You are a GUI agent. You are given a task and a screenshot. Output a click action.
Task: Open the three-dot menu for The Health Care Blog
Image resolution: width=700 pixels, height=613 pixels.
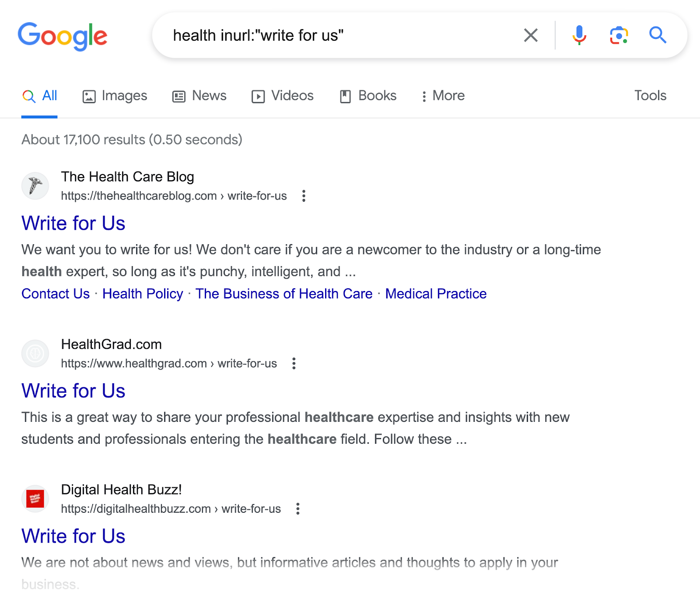click(304, 196)
